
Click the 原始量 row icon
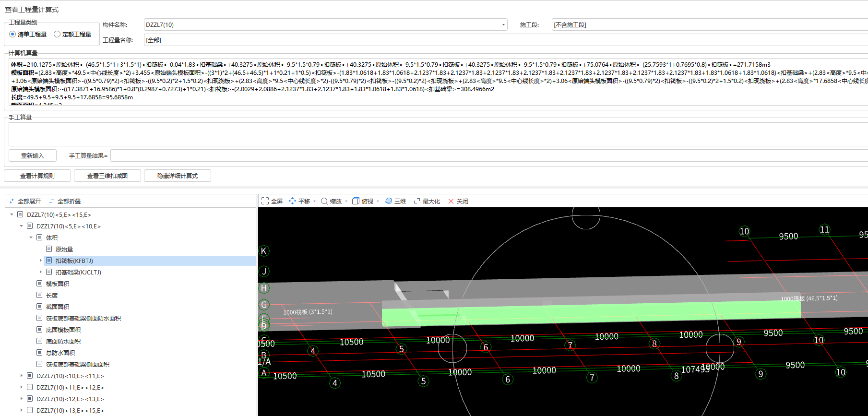49,249
